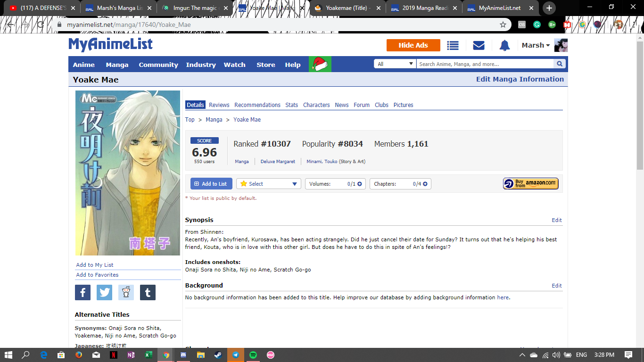Open the green B+ extension icon
The image size is (644, 362).
click(x=552, y=25)
